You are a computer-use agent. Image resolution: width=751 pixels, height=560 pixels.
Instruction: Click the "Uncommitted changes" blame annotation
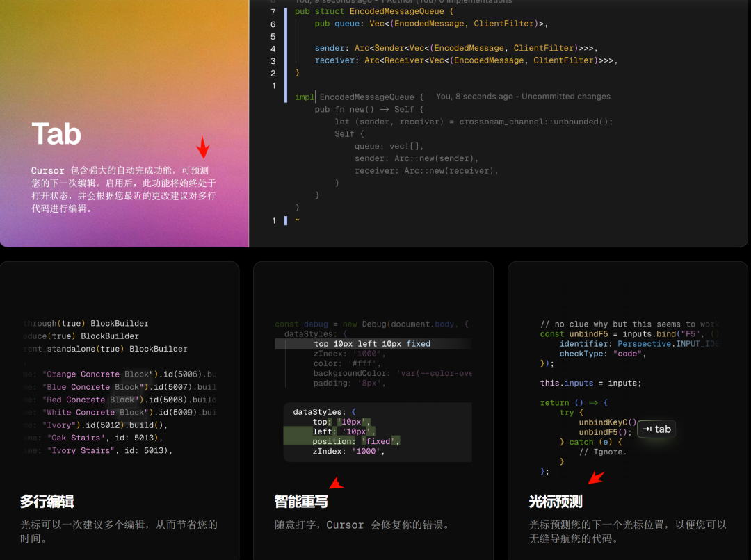click(565, 96)
